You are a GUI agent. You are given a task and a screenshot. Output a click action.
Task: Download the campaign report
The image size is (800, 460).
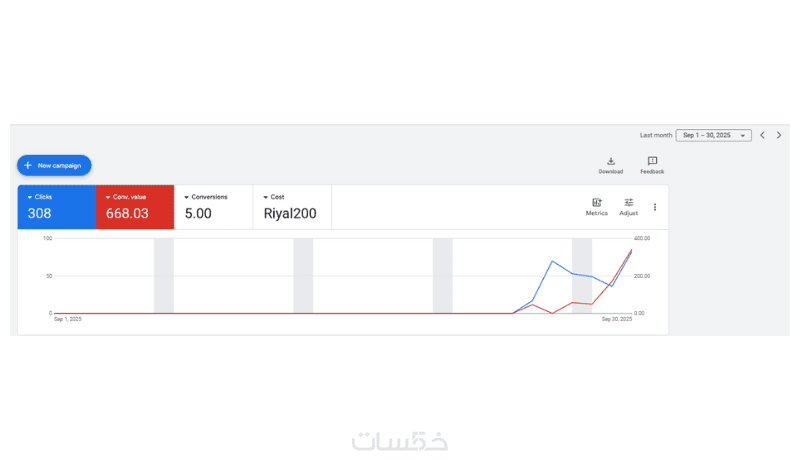611,162
